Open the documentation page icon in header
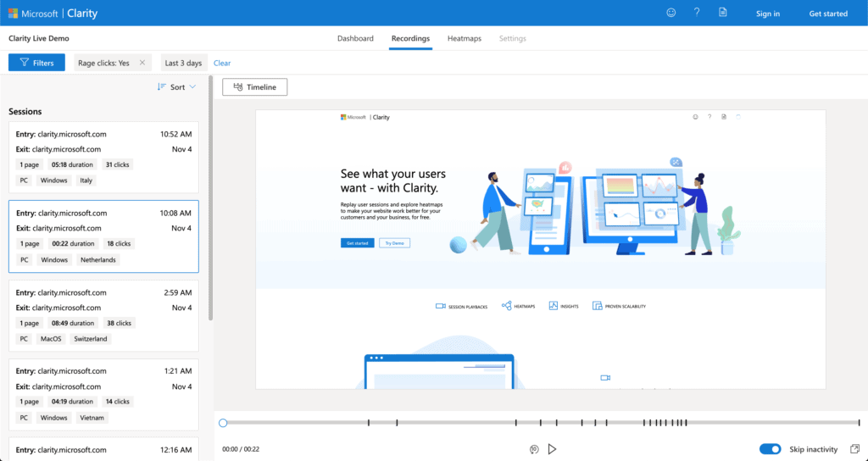This screenshot has height=461, width=868. pyautogui.click(x=722, y=13)
